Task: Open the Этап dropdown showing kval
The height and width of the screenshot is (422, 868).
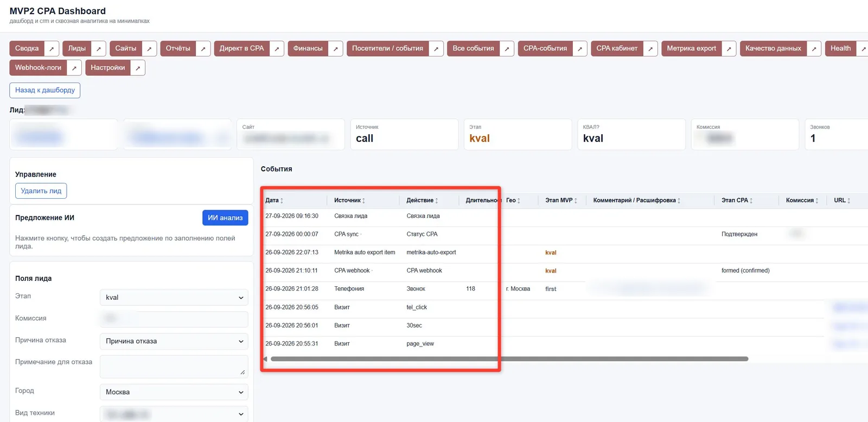Action: 174,298
